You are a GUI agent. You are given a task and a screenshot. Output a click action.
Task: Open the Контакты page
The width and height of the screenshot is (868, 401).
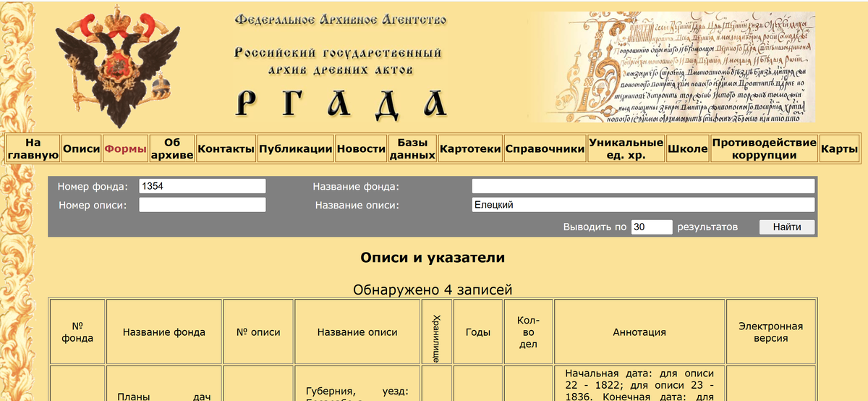(226, 148)
